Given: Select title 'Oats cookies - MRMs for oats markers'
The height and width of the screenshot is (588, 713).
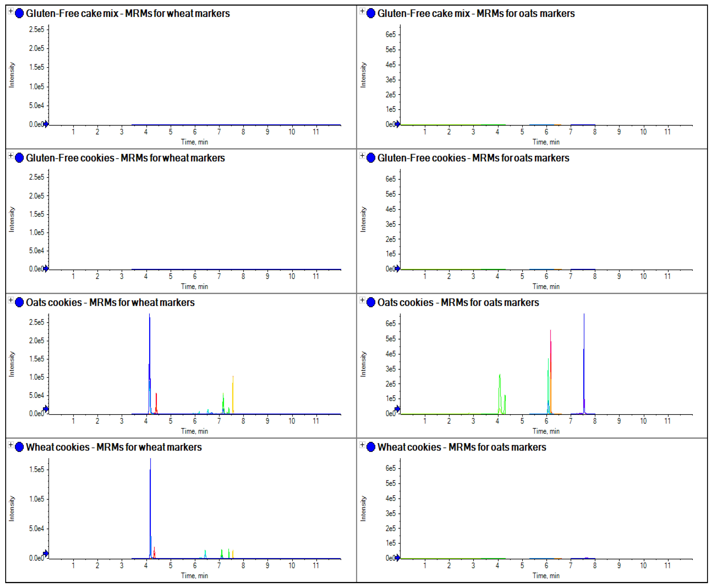Looking at the screenshot, I should coord(458,302).
